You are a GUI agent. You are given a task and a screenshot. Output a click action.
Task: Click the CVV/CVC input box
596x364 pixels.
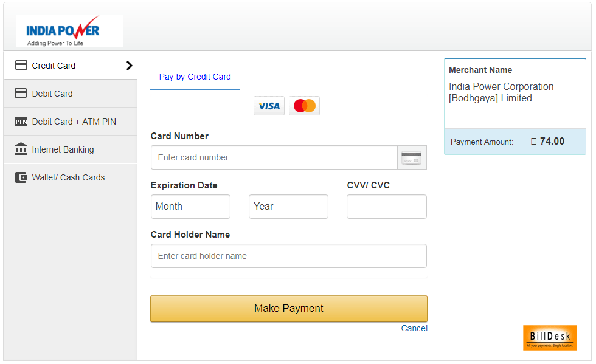coord(387,207)
